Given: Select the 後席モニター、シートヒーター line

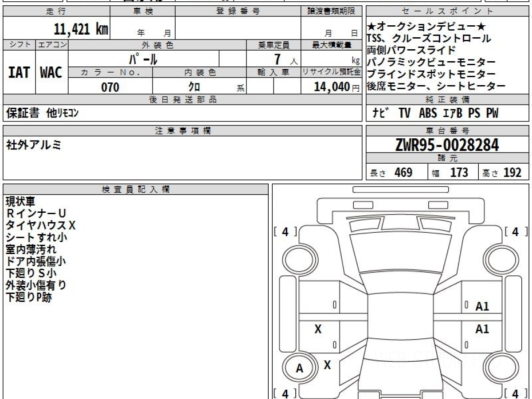Looking at the screenshot, I should pyautogui.click(x=436, y=86).
